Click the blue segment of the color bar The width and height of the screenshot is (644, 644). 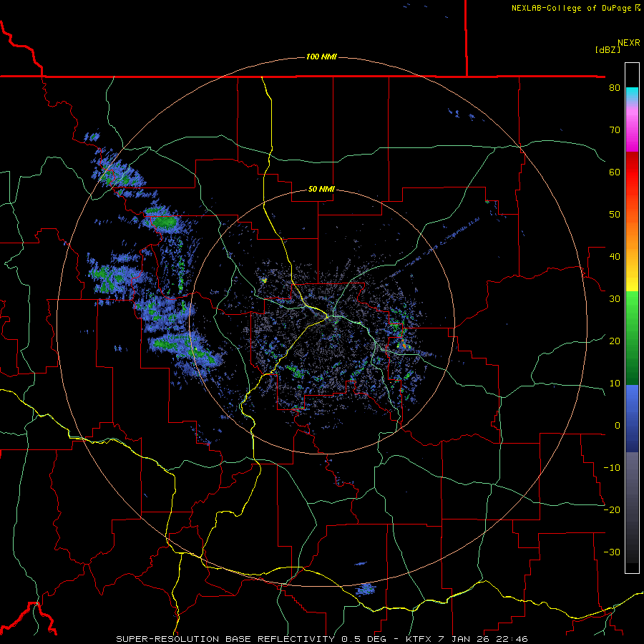point(632,418)
